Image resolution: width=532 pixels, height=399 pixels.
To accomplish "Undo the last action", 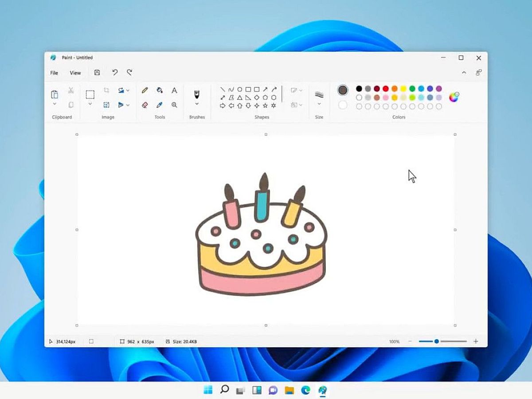I will point(115,73).
